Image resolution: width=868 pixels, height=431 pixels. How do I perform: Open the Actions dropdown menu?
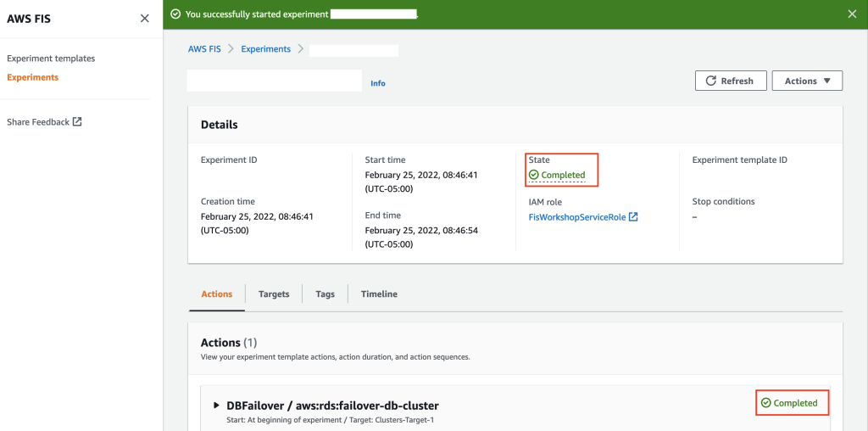807,81
